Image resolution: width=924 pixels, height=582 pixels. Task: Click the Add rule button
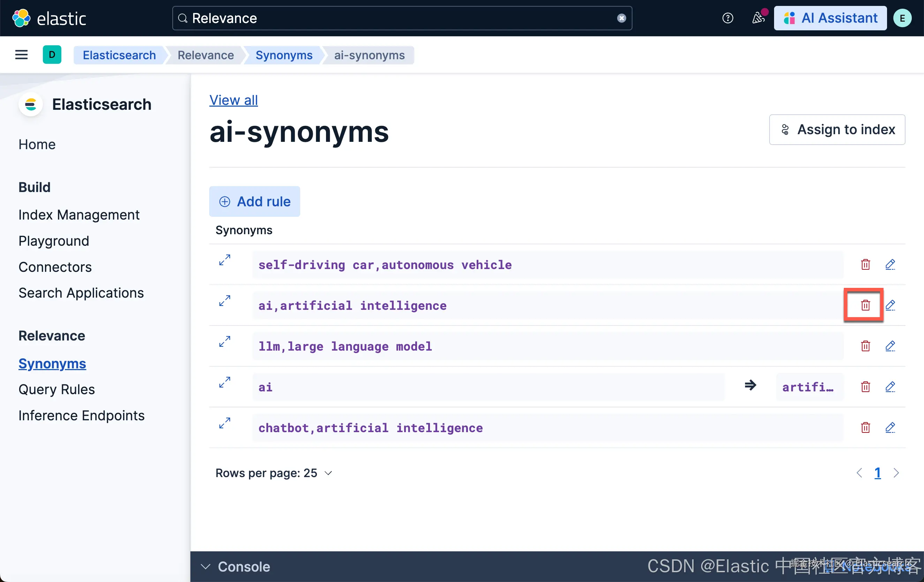point(255,201)
